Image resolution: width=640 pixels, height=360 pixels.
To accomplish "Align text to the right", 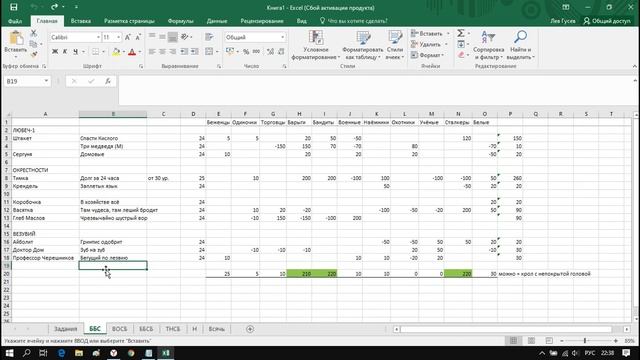I will (173, 51).
